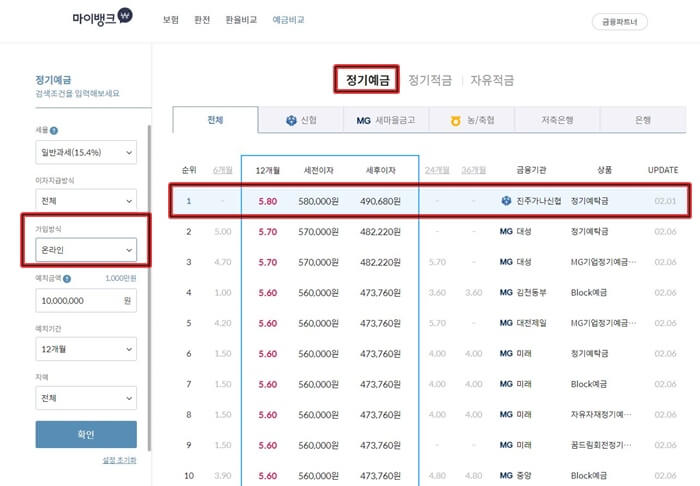This screenshot has height=486, width=700.
Task: Click the left filter panel scrollbar
Action: [x=149, y=288]
